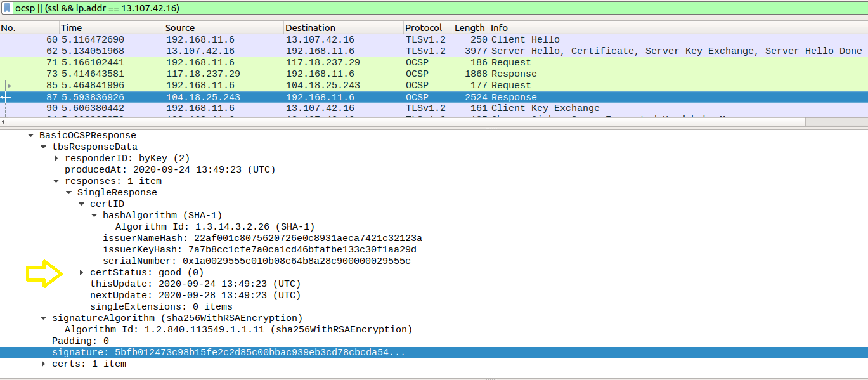868x380 pixels.
Task: Collapse the responses: 1 item node
Action: [56, 181]
